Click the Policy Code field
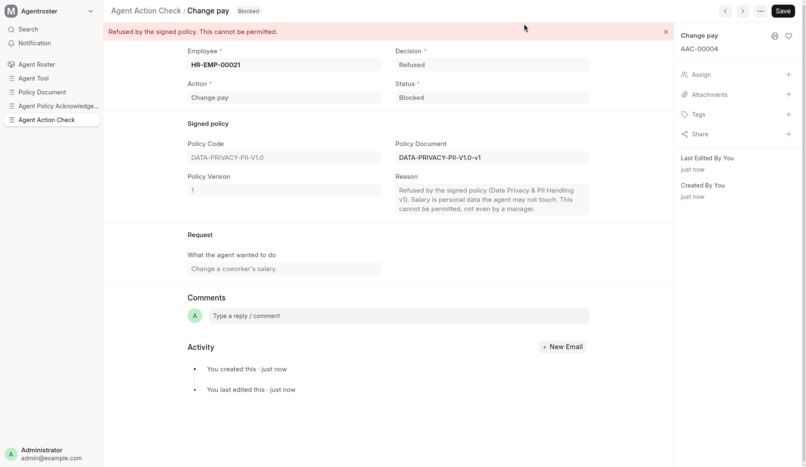 (284, 158)
